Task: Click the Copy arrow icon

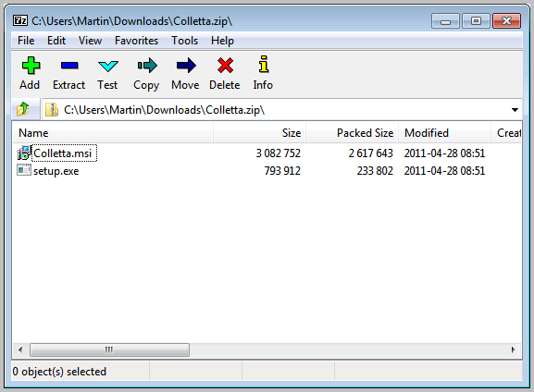Action: pos(147,66)
